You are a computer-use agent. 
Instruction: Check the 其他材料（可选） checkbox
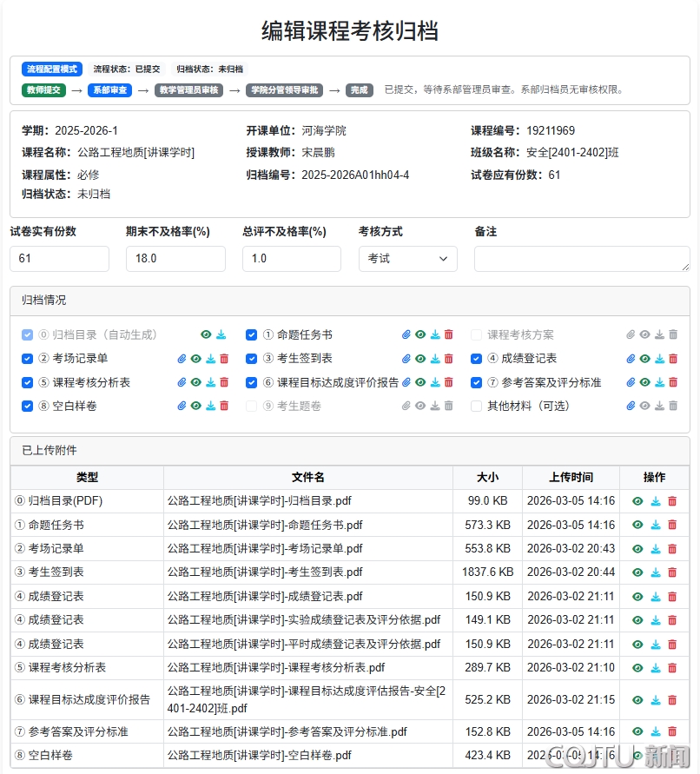(x=477, y=406)
